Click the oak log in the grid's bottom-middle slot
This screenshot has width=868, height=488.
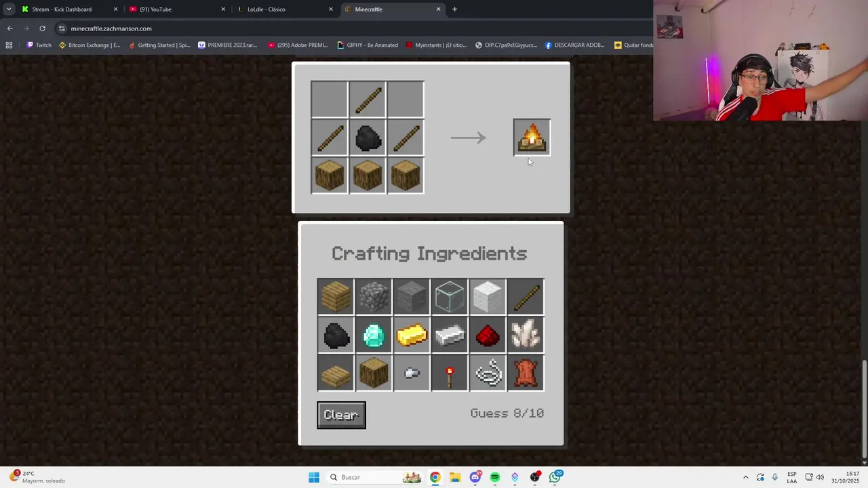click(368, 176)
